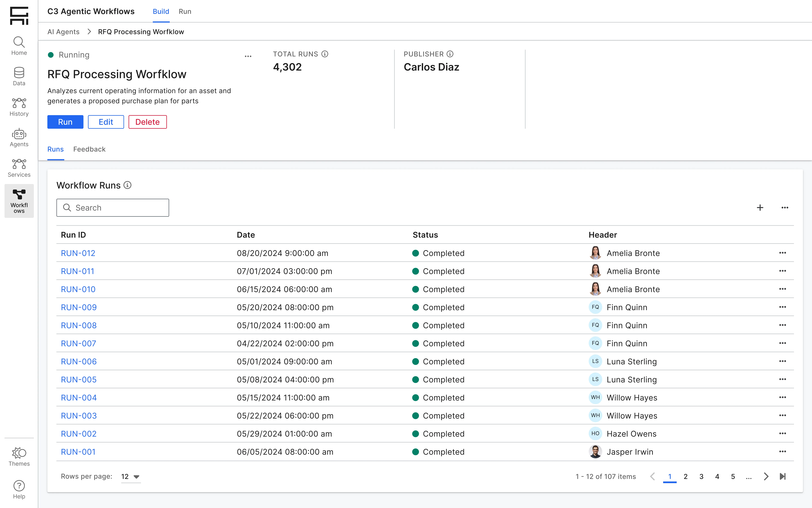812x508 pixels.
Task: Click "05/29/2024 01:00:00 am" date cell
Action: (x=284, y=434)
